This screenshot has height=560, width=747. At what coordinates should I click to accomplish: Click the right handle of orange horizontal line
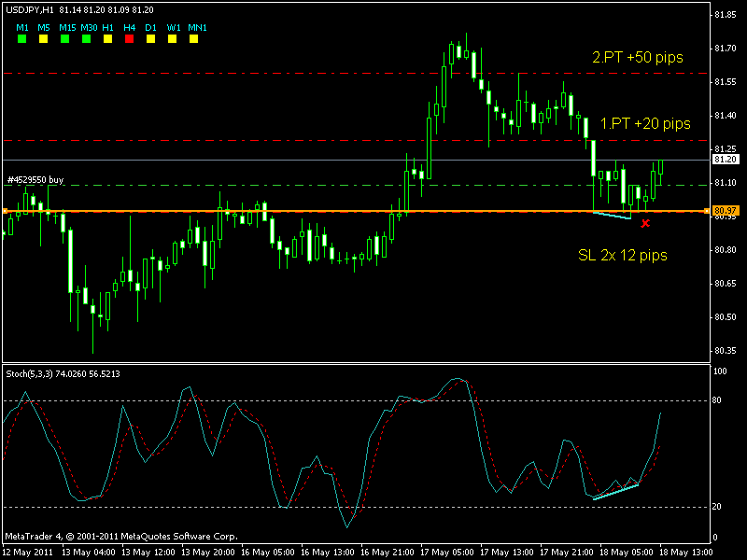click(707, 211)
